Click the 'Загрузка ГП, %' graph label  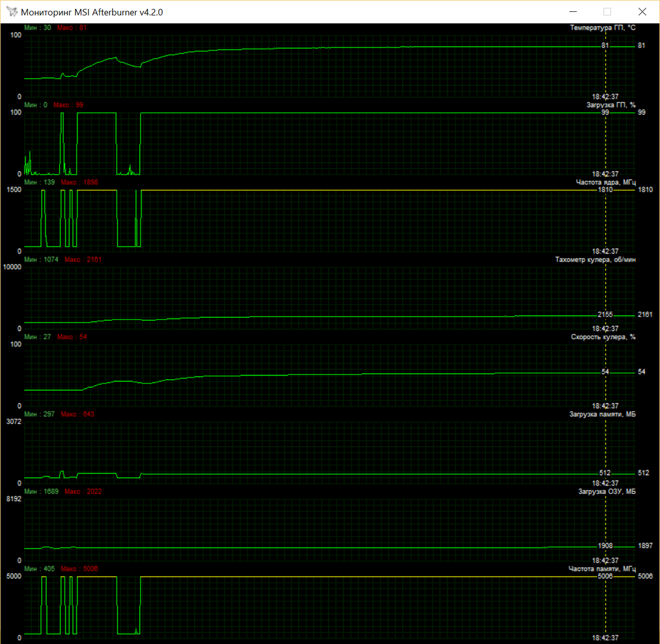(611, 105)
